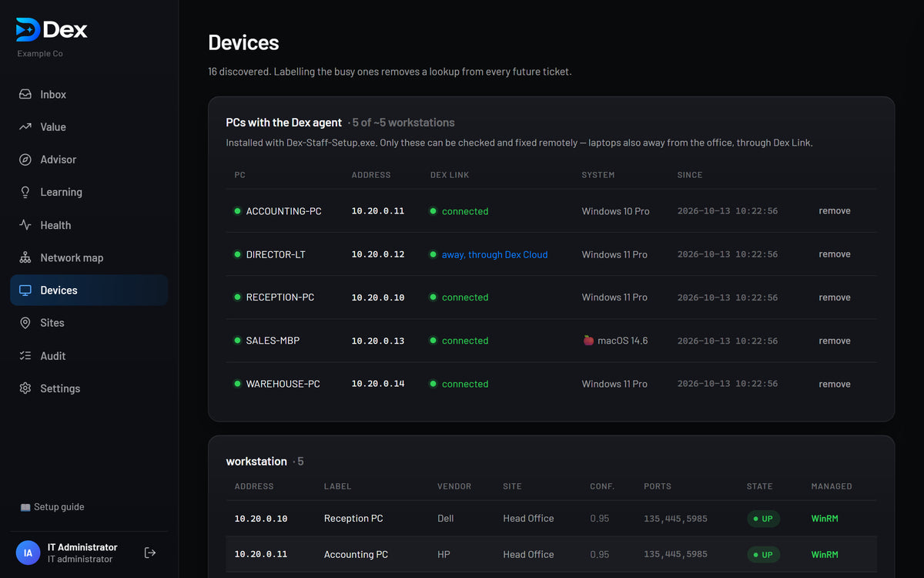The width and height of the screenshot is (924, 578).
Task: Open the Health page
Action: [x=89, y=225]
